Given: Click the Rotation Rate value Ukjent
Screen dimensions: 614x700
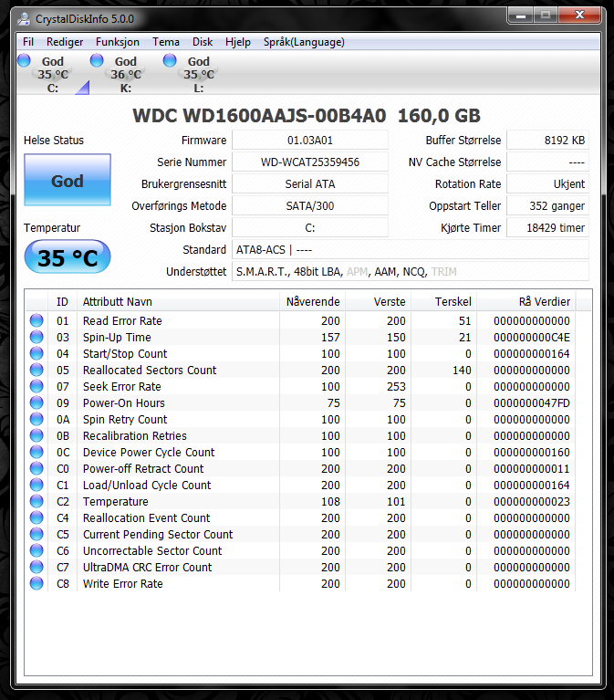Looking at the screenshot, I should tap(548, 184).
